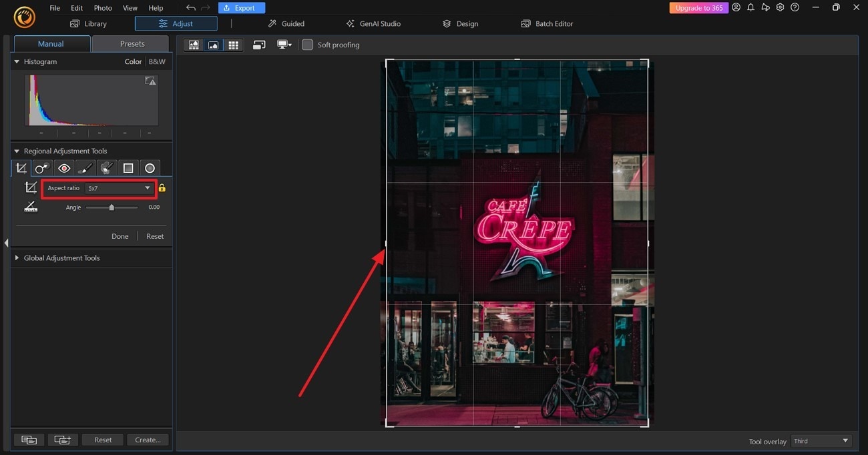
Task: Click the Angle value 0.00 field
Action: (154, 207)
